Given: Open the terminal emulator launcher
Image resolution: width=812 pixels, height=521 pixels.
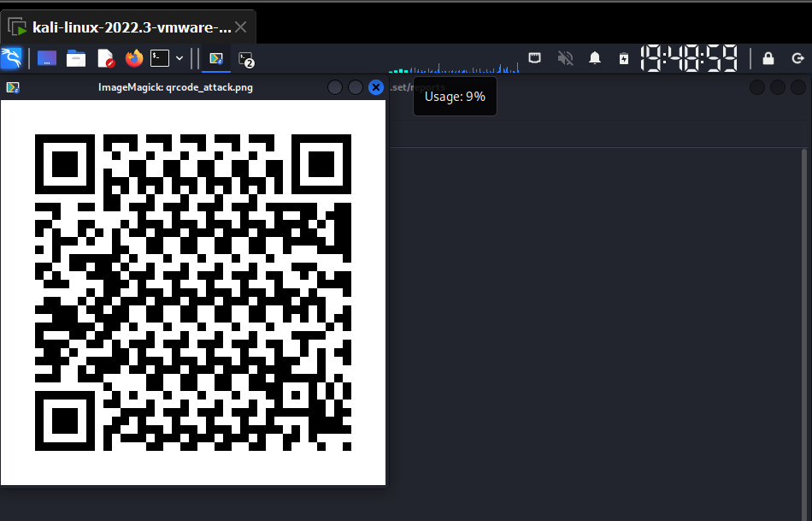Looking at the screenshot, I should click(x=160, y=58).
